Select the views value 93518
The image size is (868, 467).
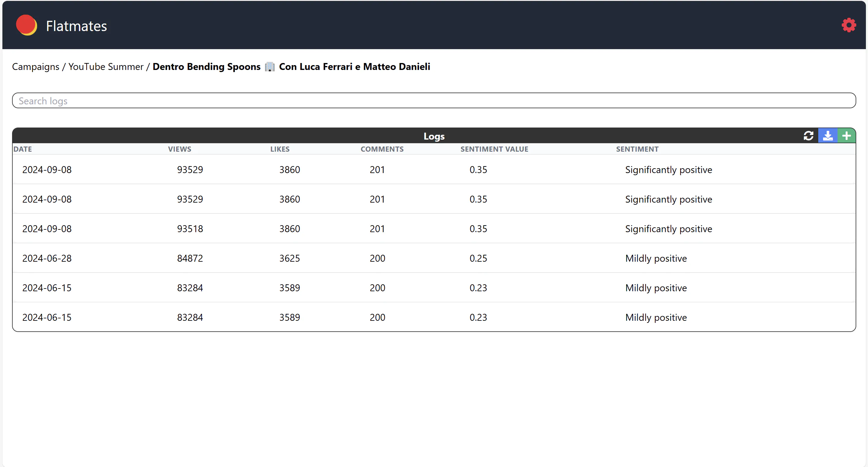point(190,229)
